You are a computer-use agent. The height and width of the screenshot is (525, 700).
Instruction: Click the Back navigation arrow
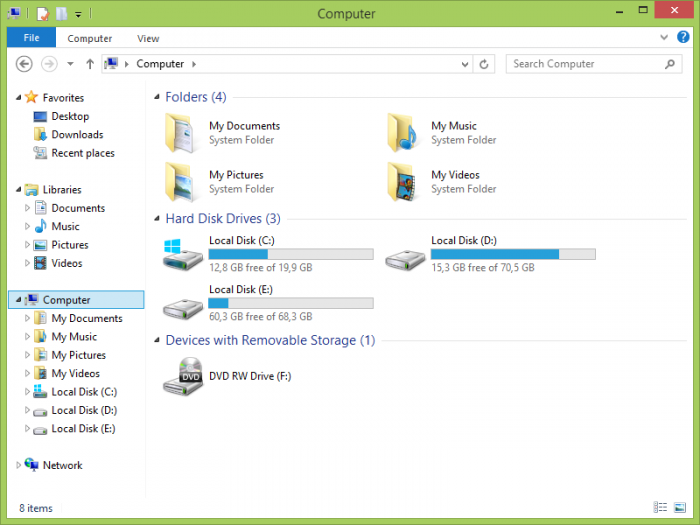(24, 64)
